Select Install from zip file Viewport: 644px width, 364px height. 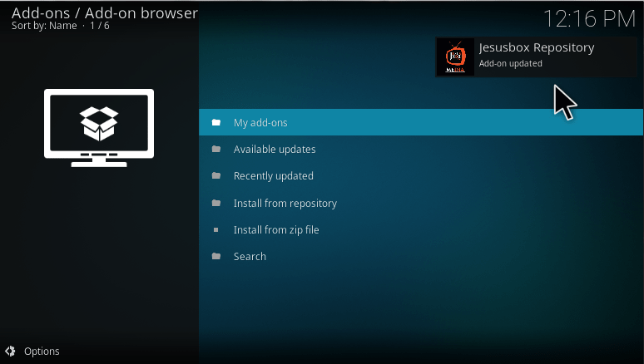pyautogui.click(x=276, y=230)
